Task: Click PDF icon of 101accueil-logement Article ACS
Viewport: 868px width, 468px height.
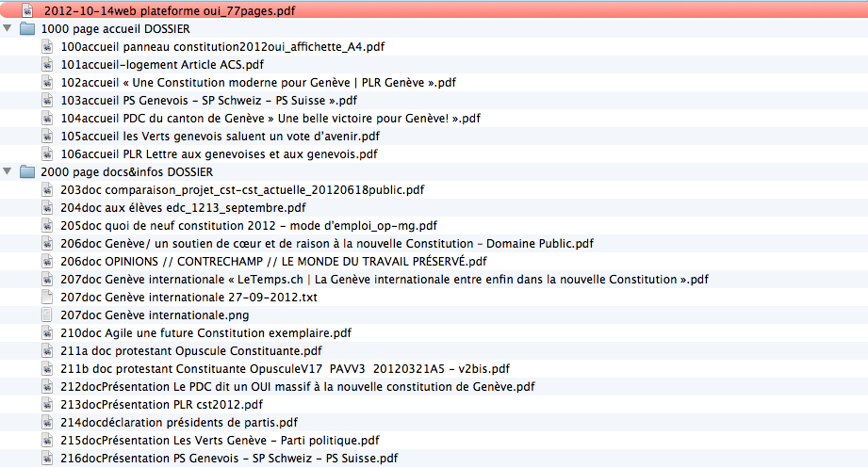Action: point(48,64)
